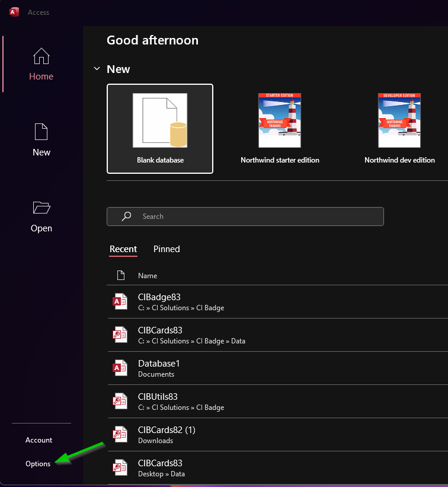
Task: Click the Database1 file icon
Action: click(x=120, y=368)
